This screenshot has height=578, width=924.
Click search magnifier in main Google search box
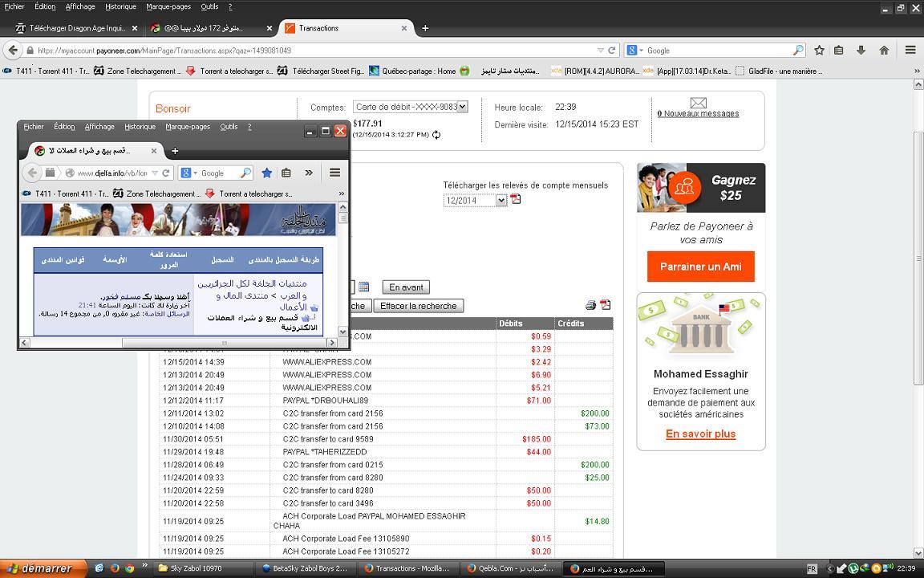[x=798, y=50]
